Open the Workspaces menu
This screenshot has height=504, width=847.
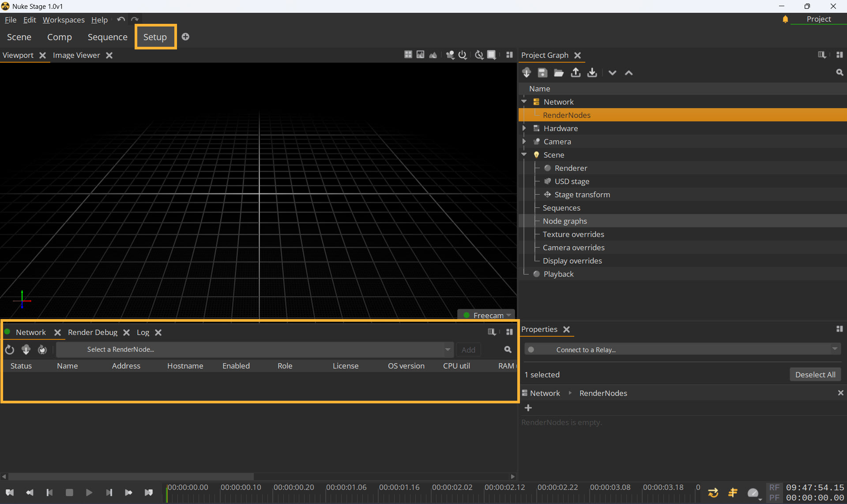coord(64,20)
